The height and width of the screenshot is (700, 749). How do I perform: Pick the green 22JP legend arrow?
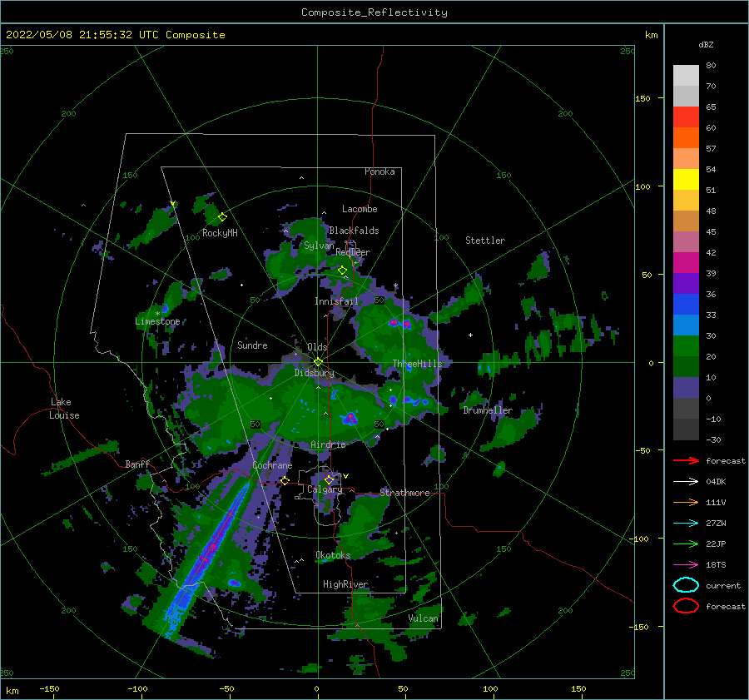tap(686, 544)
